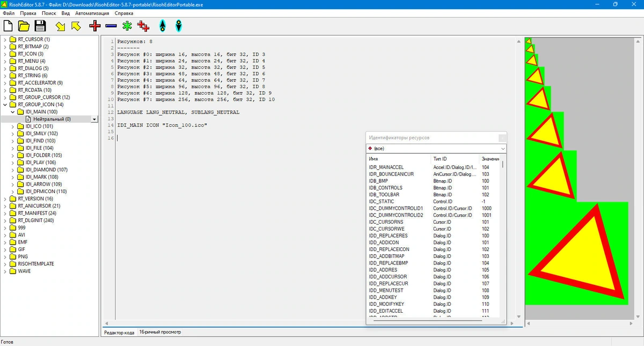The width and height of the screenshot is (644, 346).
Task: Open the Автоматизация menu
Action: point(92,12)
